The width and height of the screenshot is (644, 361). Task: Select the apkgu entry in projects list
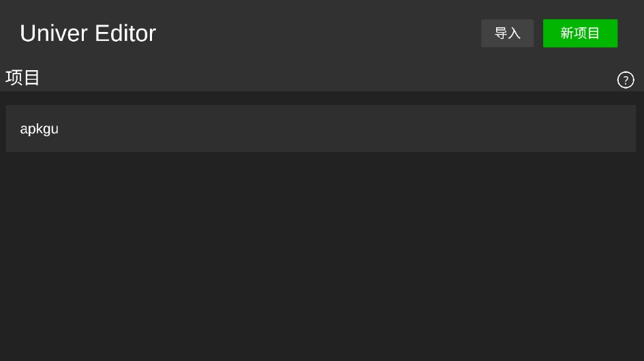coord(321,129)
